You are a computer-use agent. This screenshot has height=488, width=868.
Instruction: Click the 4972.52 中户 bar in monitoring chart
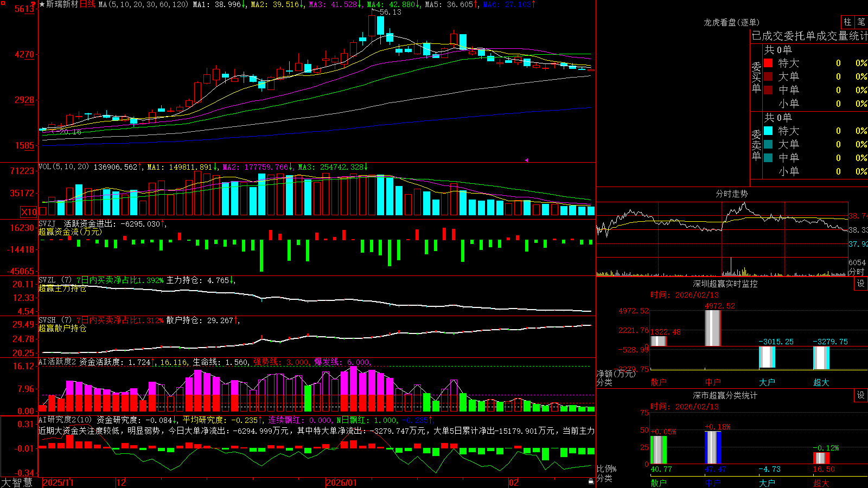[x=713, y=328]
